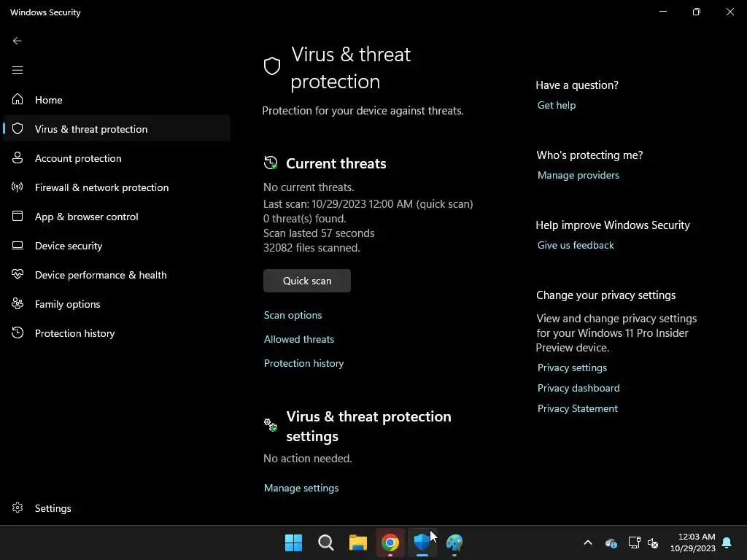The height and width of the screenshot is (560, 747).
Task: Open taskbar clock and date
Action: click(x=693, y=542)
